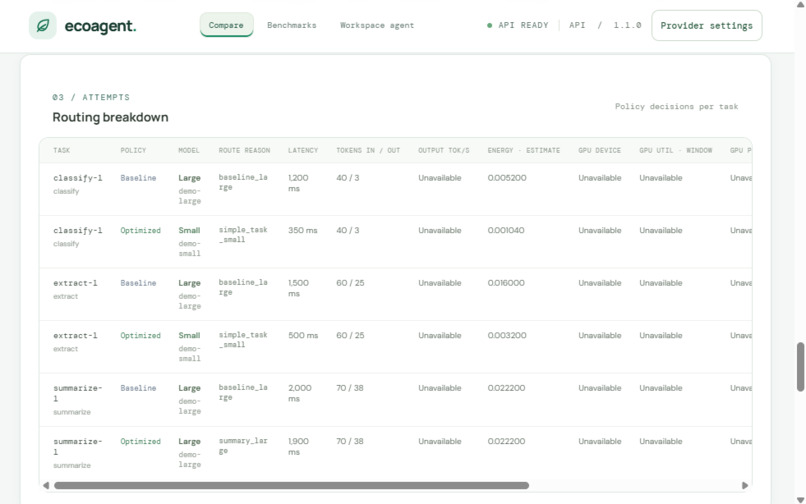This screenshot has height=504, width=806.
Task: Click the table scroll left arrow
Action: point(46,485)
